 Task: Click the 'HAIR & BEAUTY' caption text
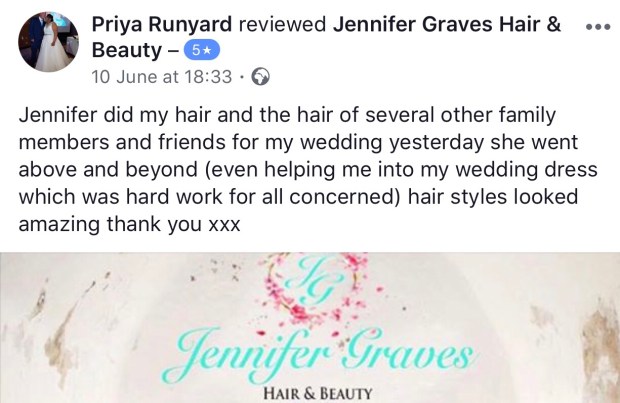coord(318,394)
